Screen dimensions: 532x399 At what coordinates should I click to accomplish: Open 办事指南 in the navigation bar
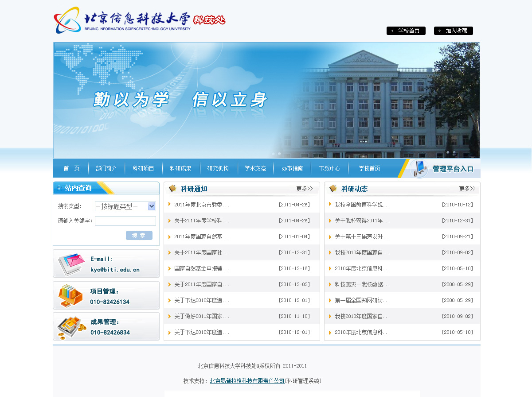pyautogui.click(x=293, y=168)
